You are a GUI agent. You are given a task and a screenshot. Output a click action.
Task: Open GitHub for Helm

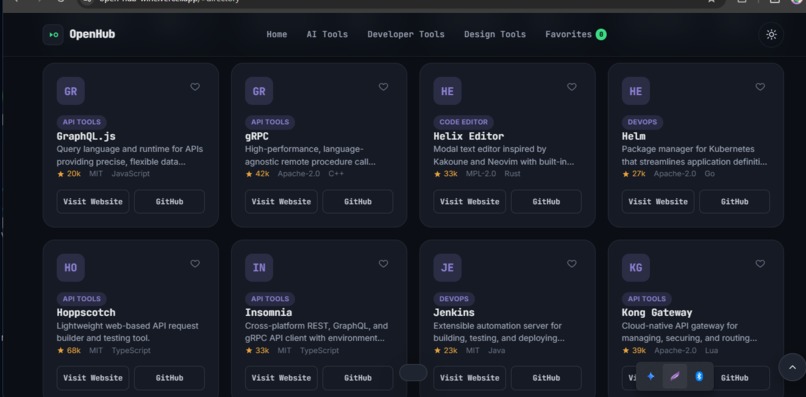point(735,202)
